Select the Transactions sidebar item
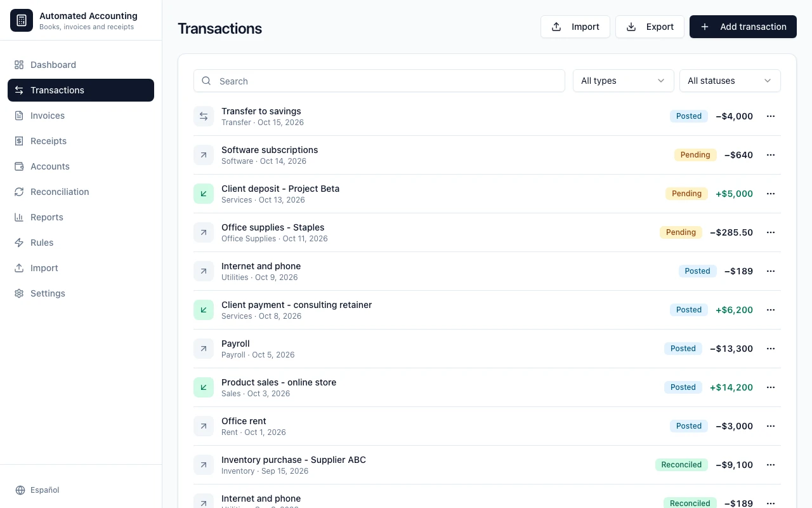 click(x=81, y=90)
